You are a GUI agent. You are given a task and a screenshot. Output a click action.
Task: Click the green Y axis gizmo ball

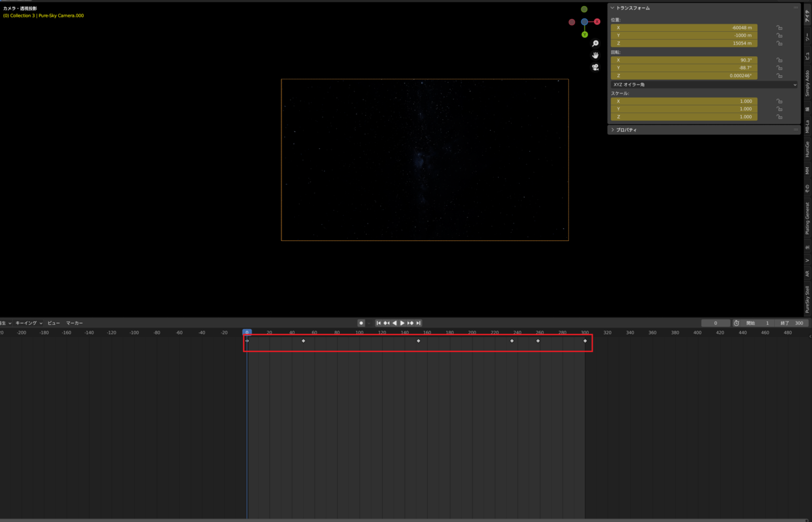click(x=584, y=33)
